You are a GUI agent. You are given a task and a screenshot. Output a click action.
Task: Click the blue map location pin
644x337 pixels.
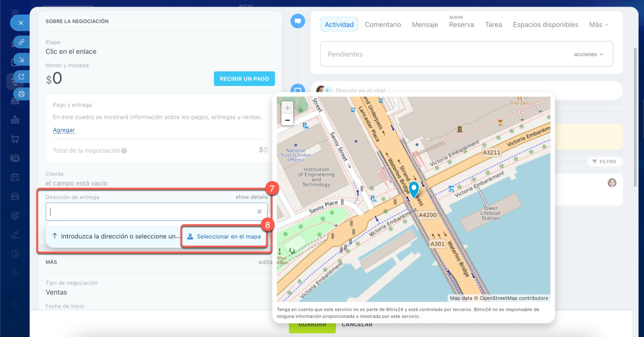pyautogui.click(x=414, y=190)
